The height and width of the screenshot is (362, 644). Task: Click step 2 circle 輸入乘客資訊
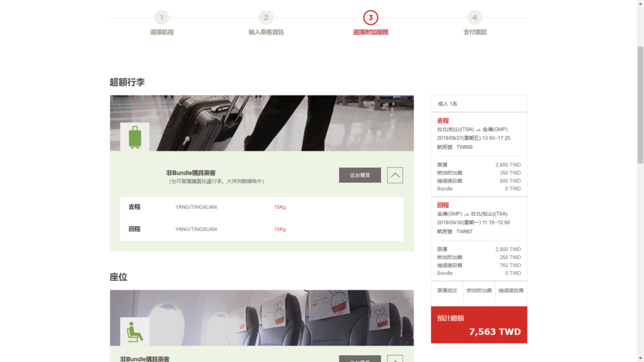(x=266, y=18)
